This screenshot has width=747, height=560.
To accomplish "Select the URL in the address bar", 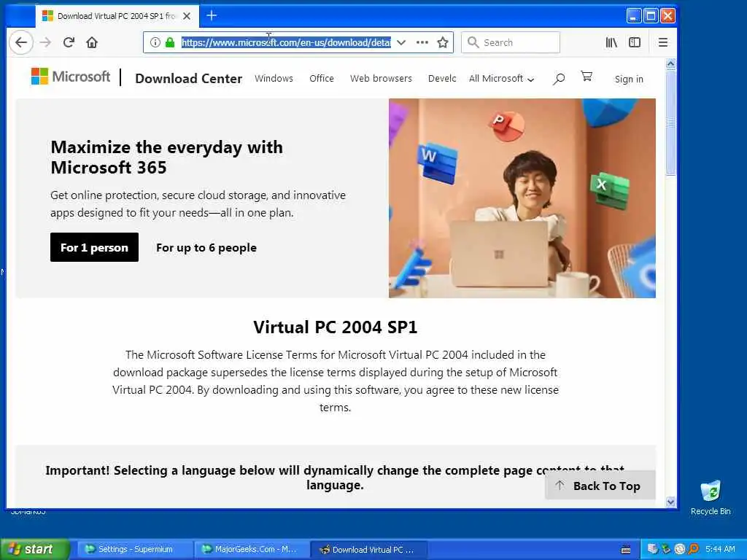I will (286, 42).
